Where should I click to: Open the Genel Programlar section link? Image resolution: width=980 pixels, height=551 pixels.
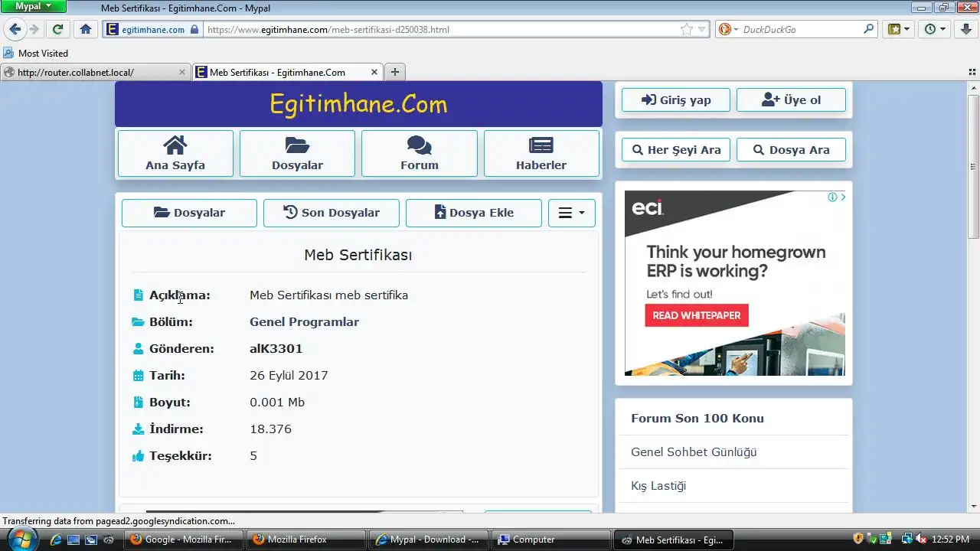click(x=304, y=322)
